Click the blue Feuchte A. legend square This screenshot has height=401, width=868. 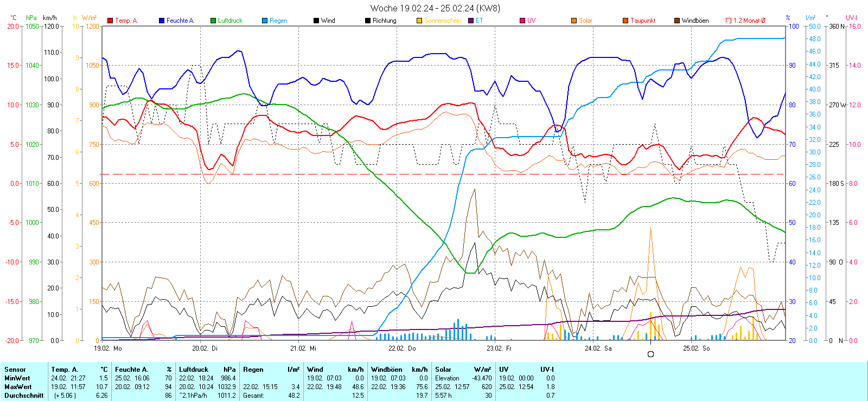coord(162,21)
